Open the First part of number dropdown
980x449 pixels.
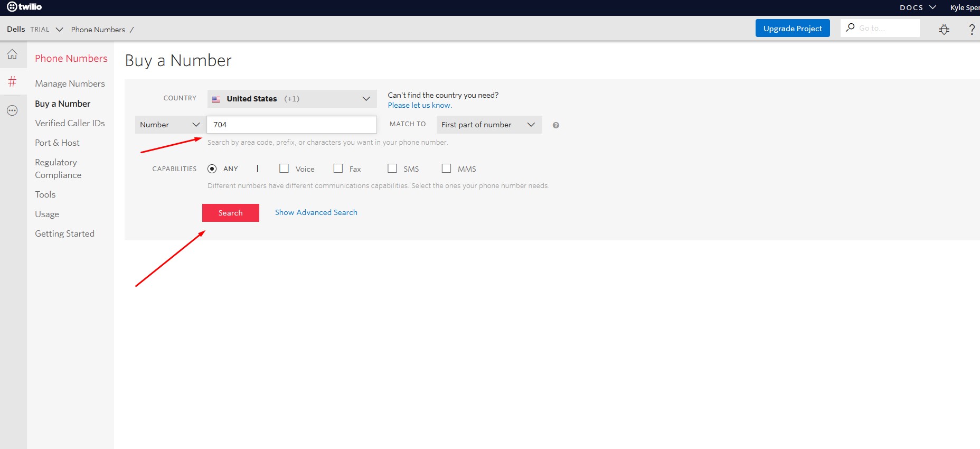pyautogui.click(x=489, y=125)
